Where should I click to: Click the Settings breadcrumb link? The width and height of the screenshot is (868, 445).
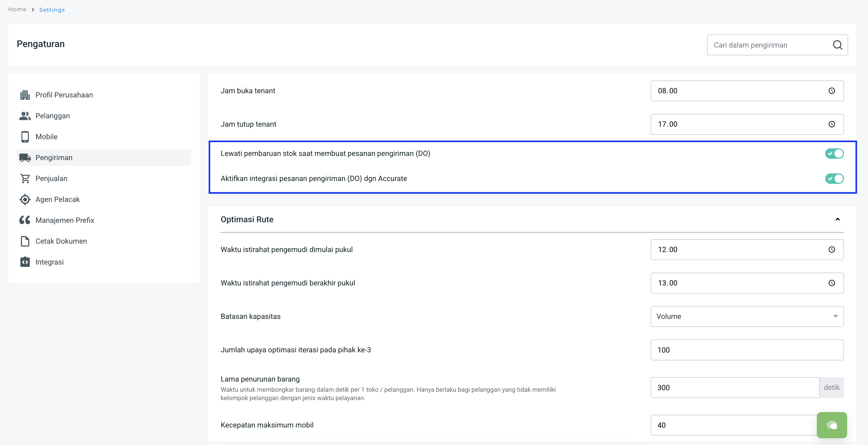coord(52,10)
